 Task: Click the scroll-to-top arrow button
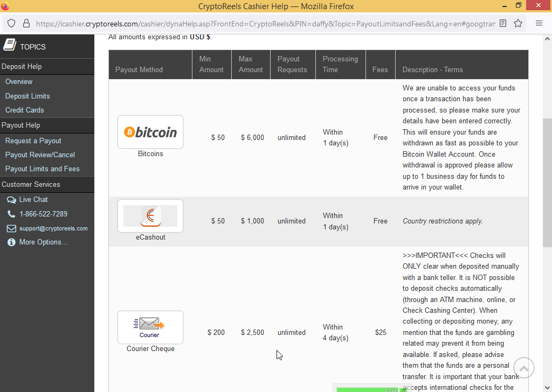coord(523,368)
